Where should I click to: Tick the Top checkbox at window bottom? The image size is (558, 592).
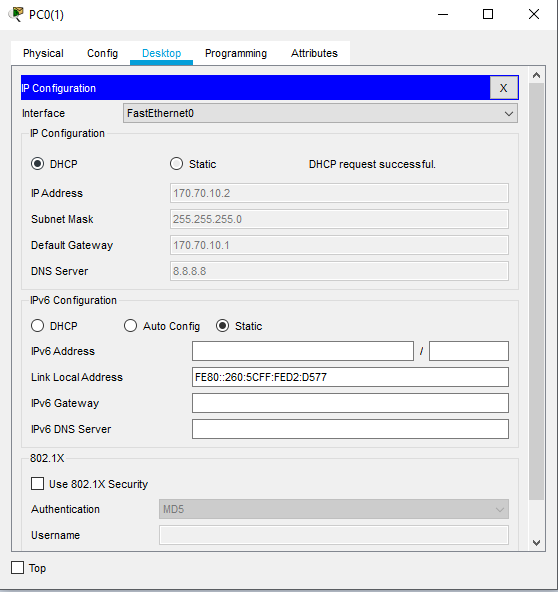[x=17, y=567]
